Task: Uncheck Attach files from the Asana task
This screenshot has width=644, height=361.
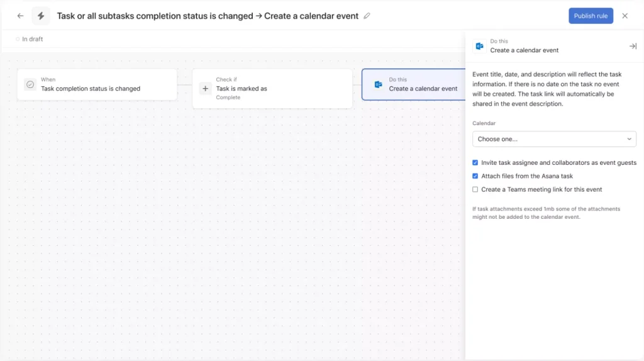Action: (475, 176)
